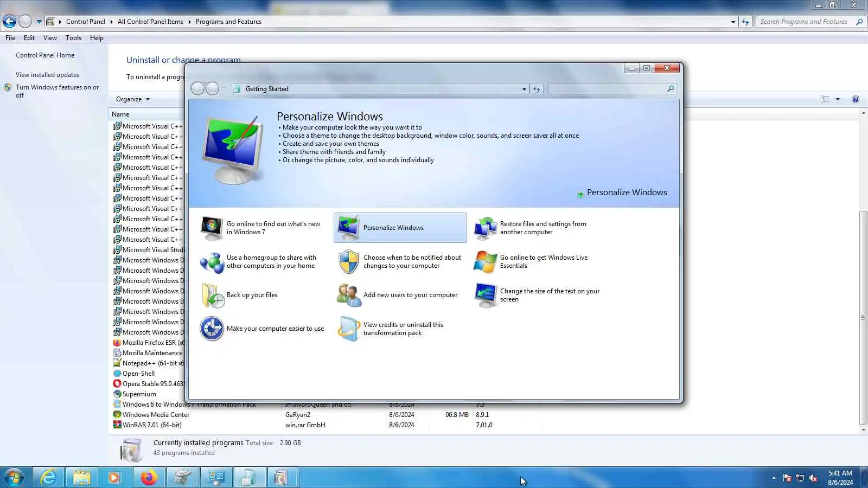Image resolution: width=868 pixels, height=488 pixels.
Task: Open Windows Media Player from the taskbar
Action: coord(114,477)
